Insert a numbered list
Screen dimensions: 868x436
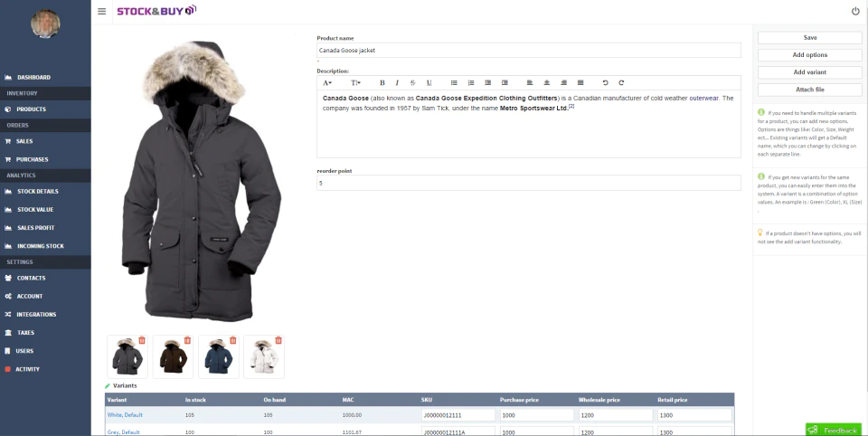(x=471, y=82)
